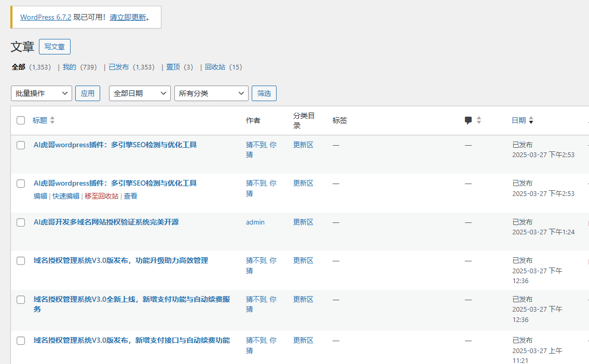Open the 批量操作 dropdown
The width and height of the screenshot is (589, 364).
coord(42,93)
